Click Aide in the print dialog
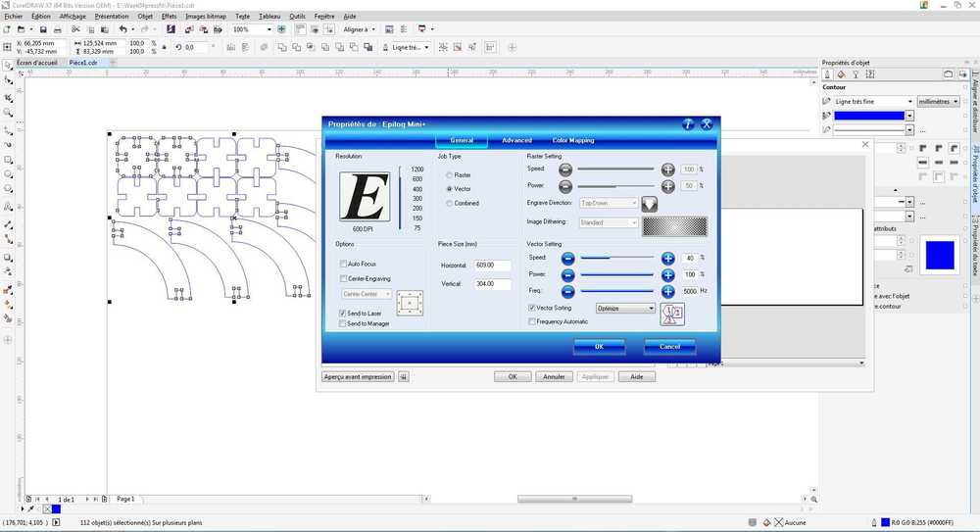This screenshot has height=532, width=980. point(636,377)
